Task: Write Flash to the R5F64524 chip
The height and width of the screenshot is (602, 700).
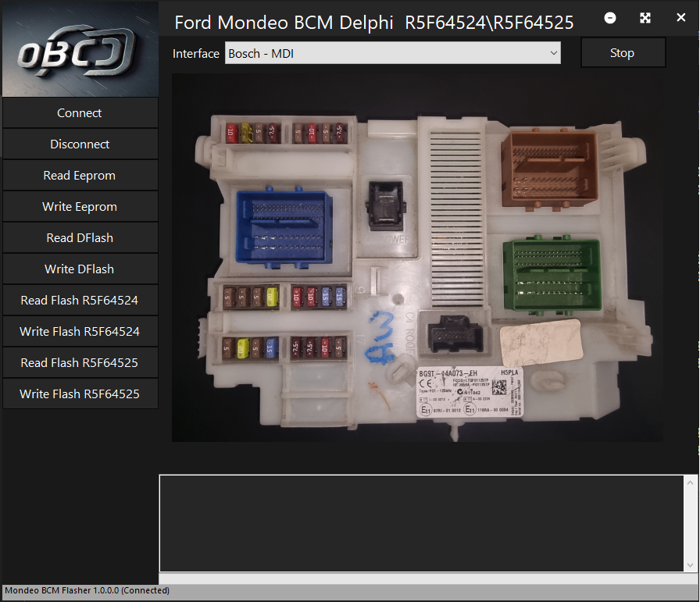Action: [x=80, y=332]
